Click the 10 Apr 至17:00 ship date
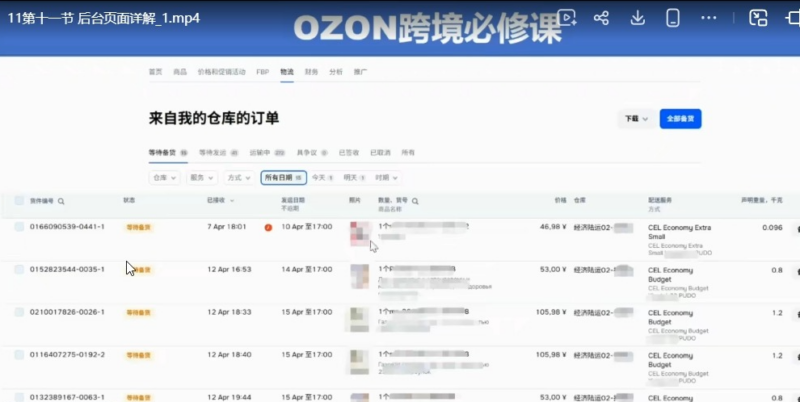This screenshot has width=800, height=402. click(x=307, y=227)
